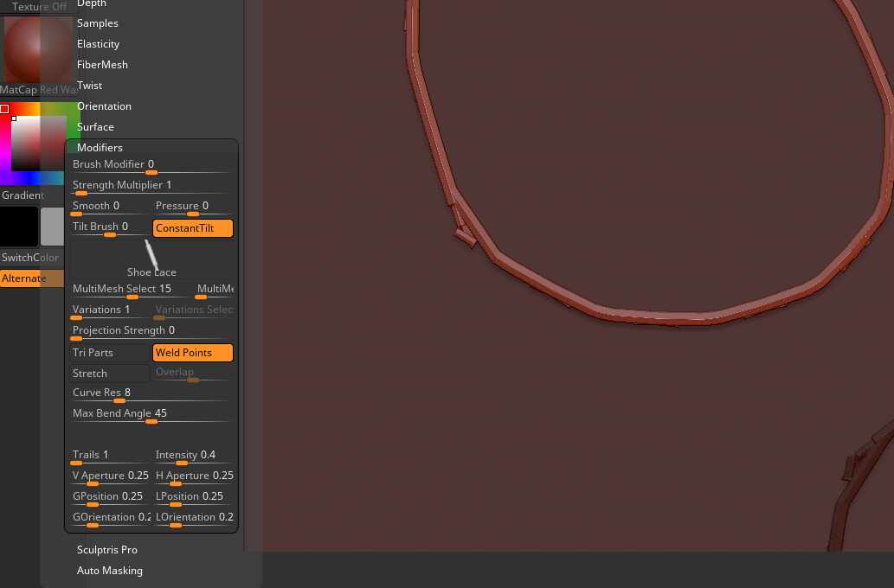
Task: Expand the Orientation section
Action: 104,106
